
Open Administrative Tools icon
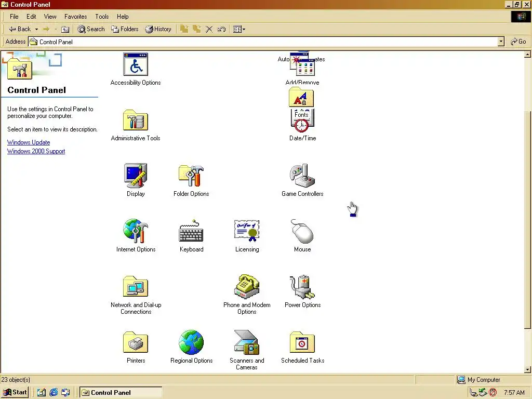click(136, 120)
